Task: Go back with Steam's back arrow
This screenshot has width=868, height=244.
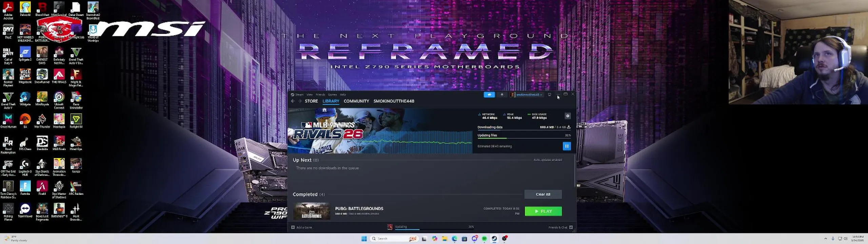Action: click(x=293, y=101)
